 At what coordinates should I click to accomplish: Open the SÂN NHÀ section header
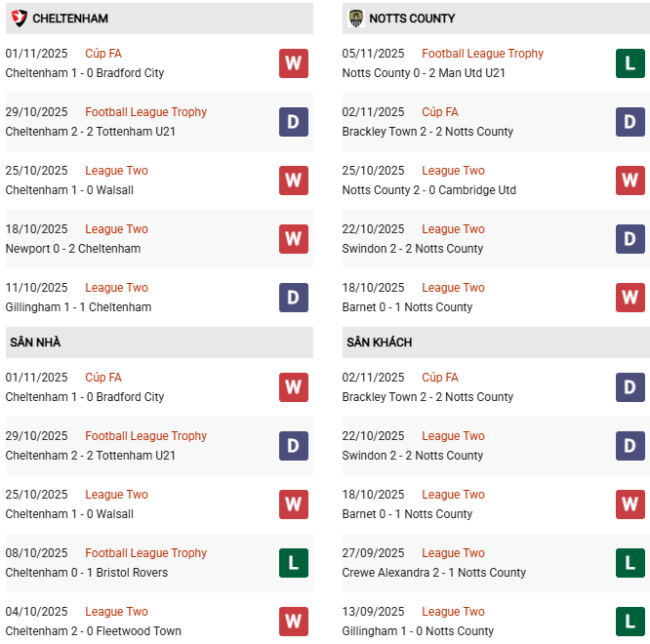click(35, 342)
